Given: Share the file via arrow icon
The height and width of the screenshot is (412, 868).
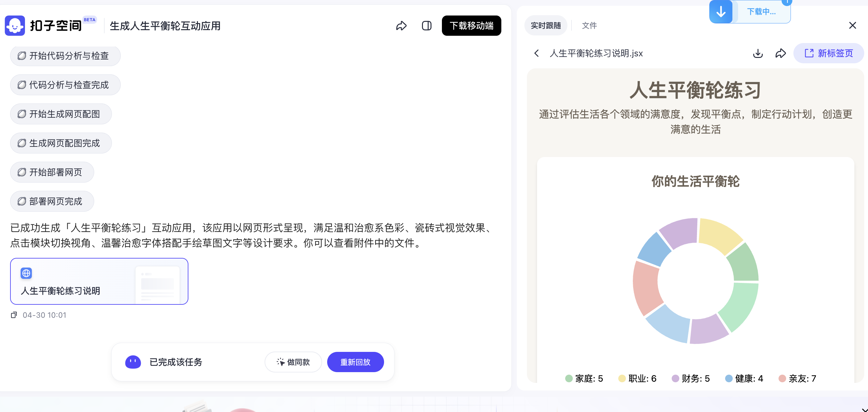Looking at the screenshot, I should click(780, 53).
